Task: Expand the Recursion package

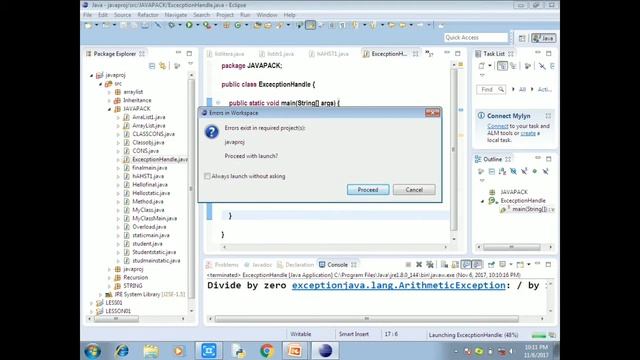Action: coord(109,278)
